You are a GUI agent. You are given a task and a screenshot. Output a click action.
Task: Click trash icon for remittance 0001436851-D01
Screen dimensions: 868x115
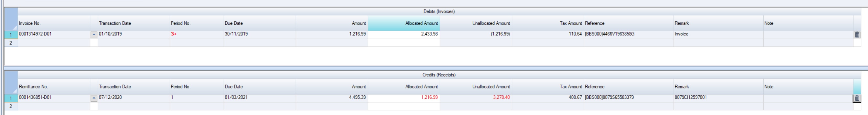click(x=857, y=98)
